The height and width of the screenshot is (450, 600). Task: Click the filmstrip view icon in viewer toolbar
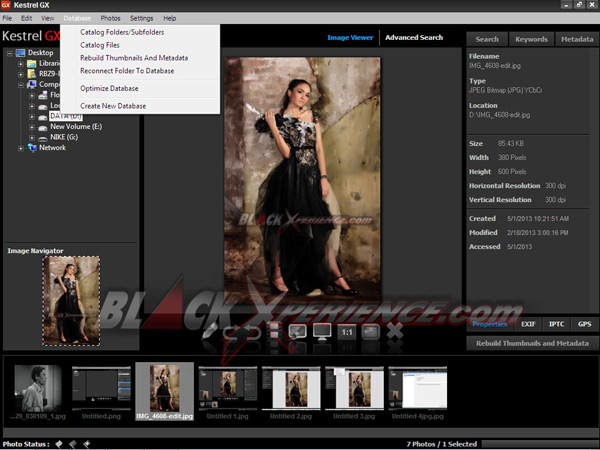coord(274,331)
